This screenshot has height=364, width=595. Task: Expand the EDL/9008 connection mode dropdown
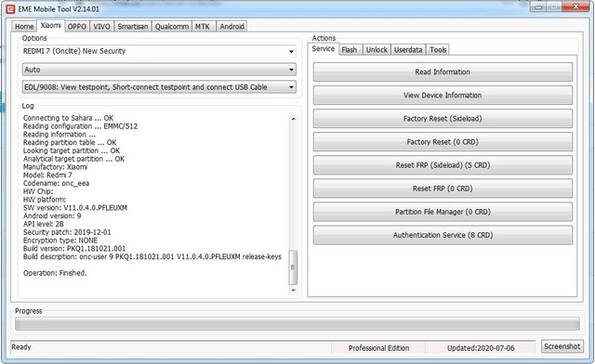click(x=159, y=87)
